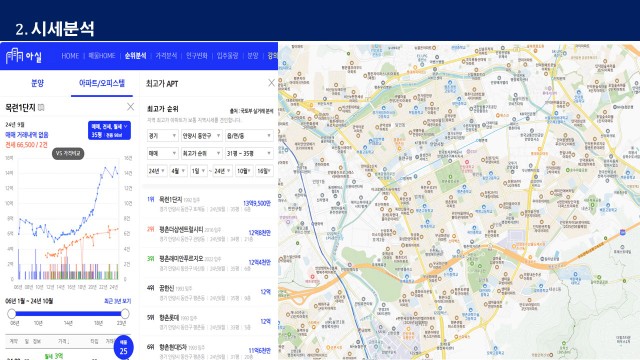Open the 인구변화 menu item
This screenshot has width=640, height=360.
pos(197,56)
